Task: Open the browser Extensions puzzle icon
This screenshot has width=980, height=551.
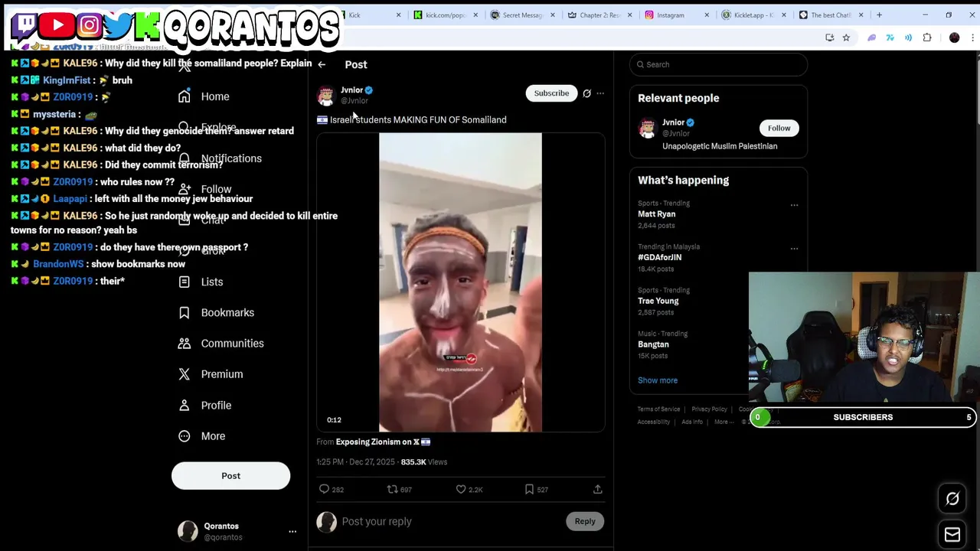Action: 927,37
